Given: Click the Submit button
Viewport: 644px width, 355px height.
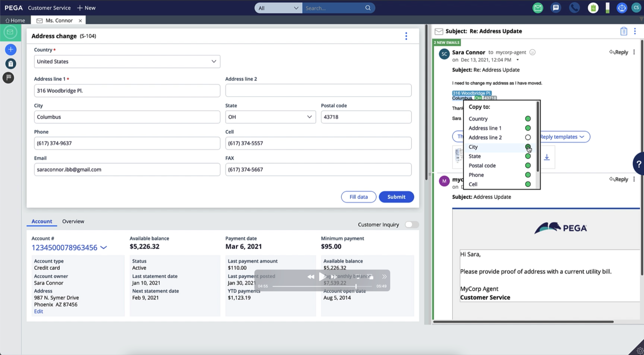Looking at the screenshot, I should [396, 197].
